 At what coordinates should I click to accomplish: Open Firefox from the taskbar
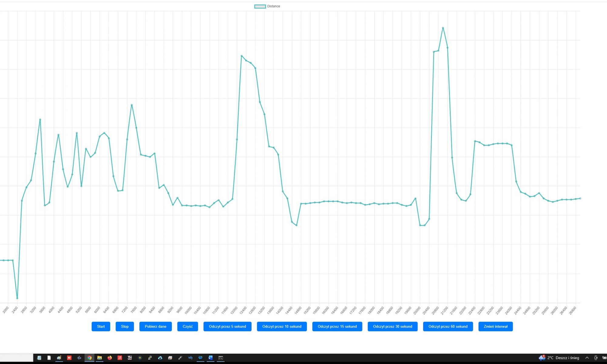point(110,358)
